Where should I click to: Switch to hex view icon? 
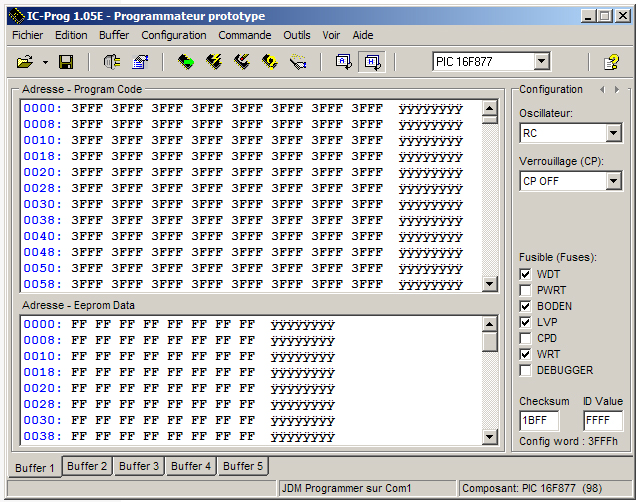click(x=372, y=62)
